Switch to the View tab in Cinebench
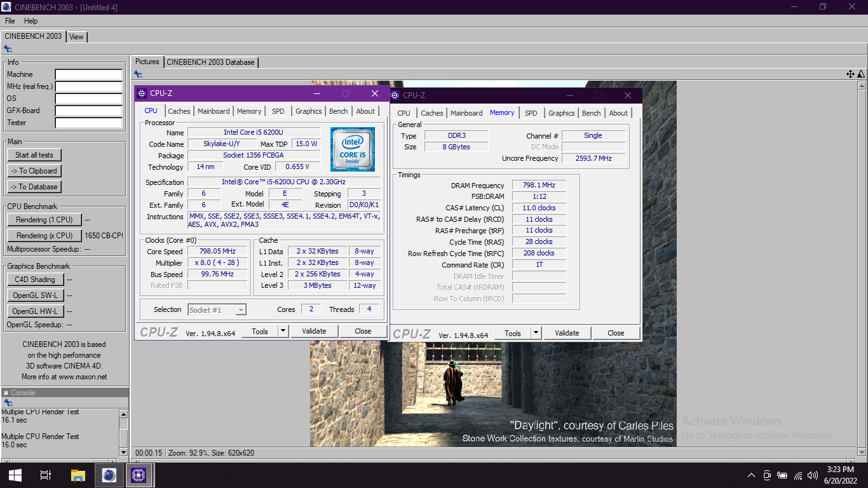868x488 pixels. 76,37
